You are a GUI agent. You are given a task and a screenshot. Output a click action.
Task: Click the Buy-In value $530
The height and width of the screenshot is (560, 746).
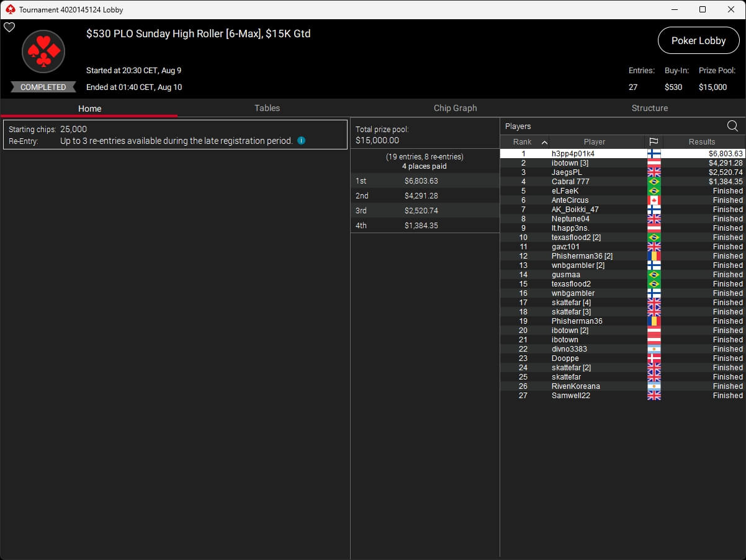pyautogui.click(x=673, y=87)
